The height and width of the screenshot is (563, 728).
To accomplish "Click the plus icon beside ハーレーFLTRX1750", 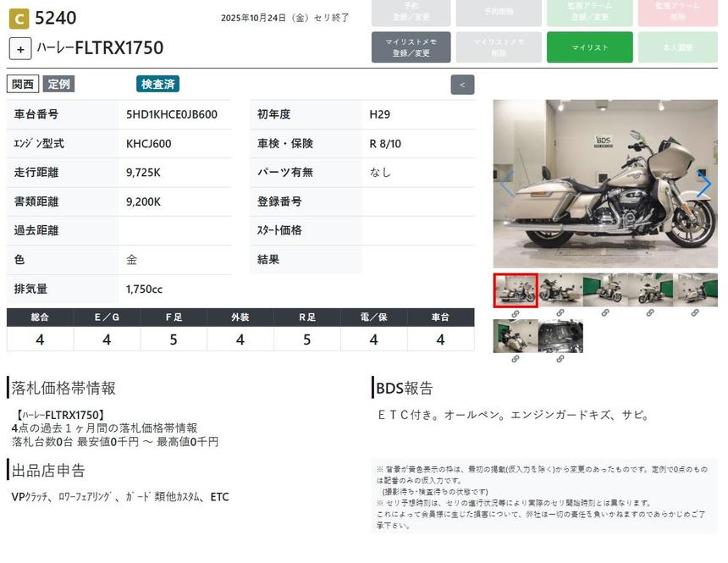I will (x=20, y=48).
